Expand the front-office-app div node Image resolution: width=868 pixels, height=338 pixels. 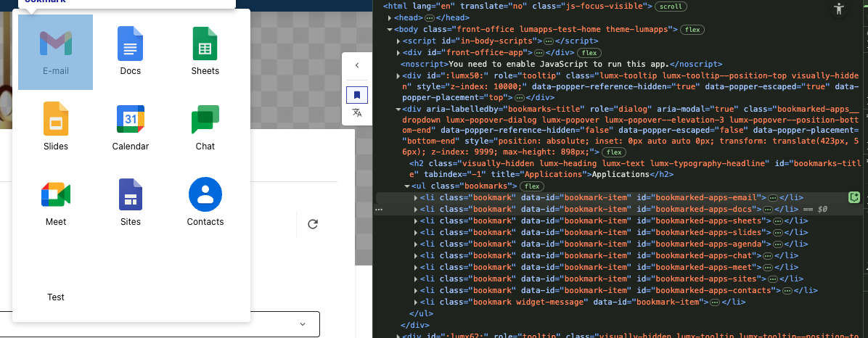(398, 52)
